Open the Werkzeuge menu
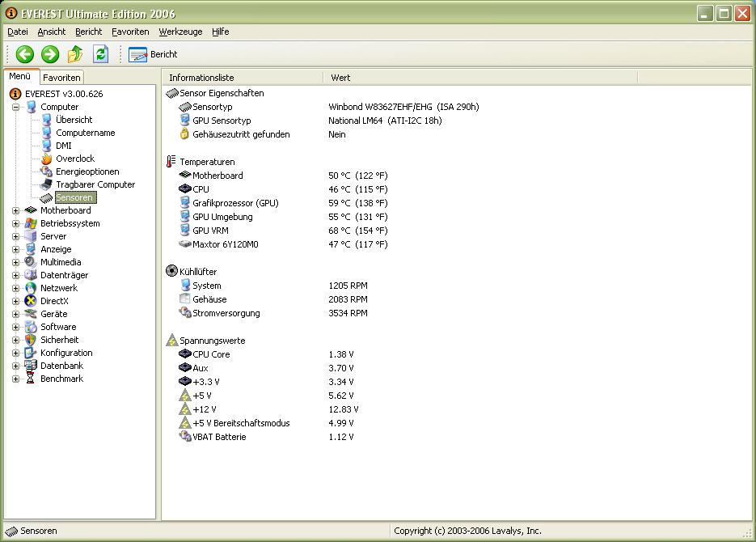The height and width of the screenshot is (542, 756). tap(180, 32)
